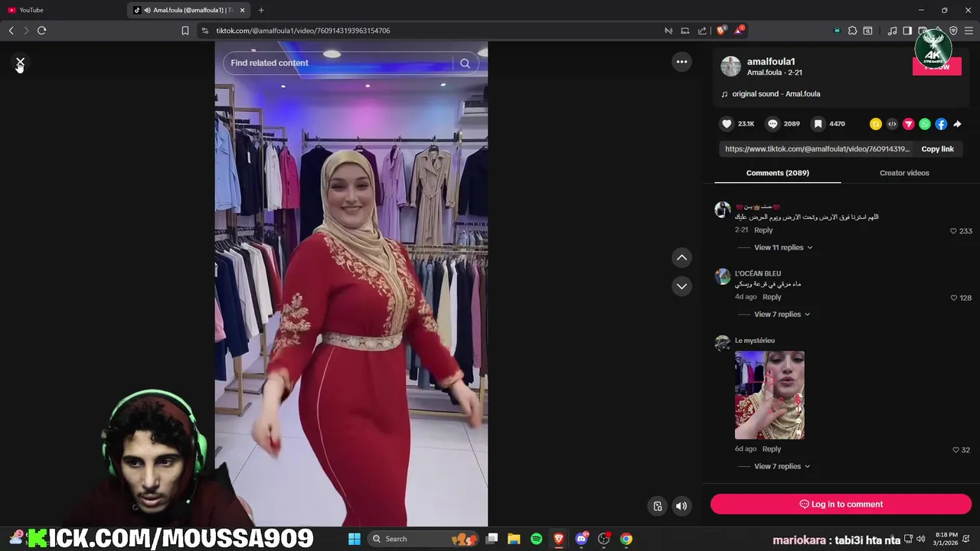Like the comment with 32 likes
The height and width of the screenshot is (551, 980).
(955, 450)
